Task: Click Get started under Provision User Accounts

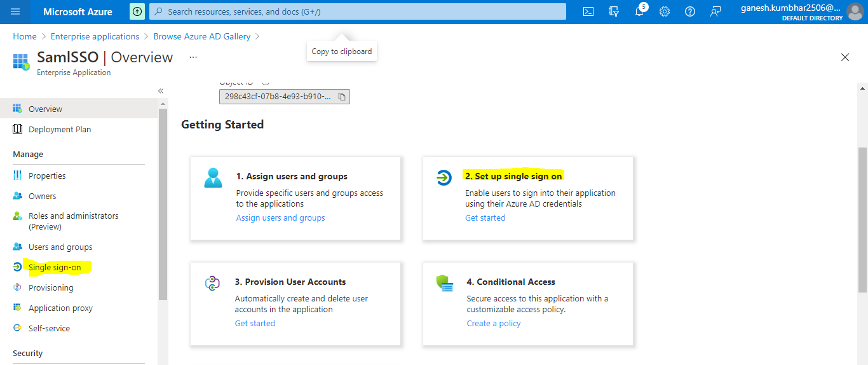Action: tap(255, 323)
